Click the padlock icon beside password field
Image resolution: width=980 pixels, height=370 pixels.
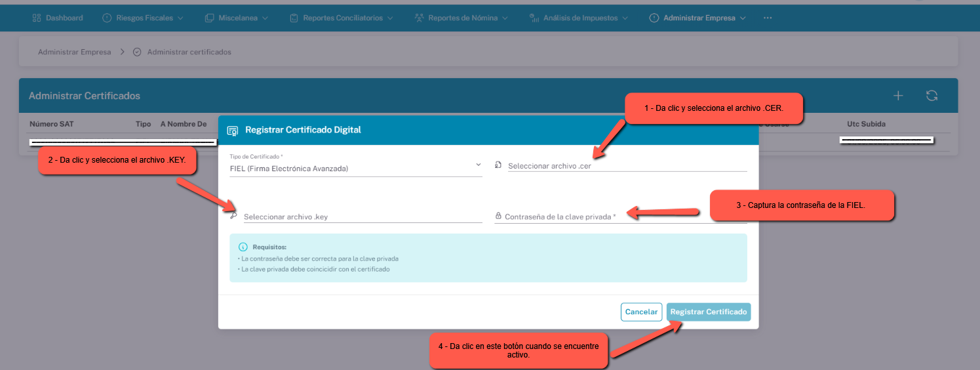498,216
